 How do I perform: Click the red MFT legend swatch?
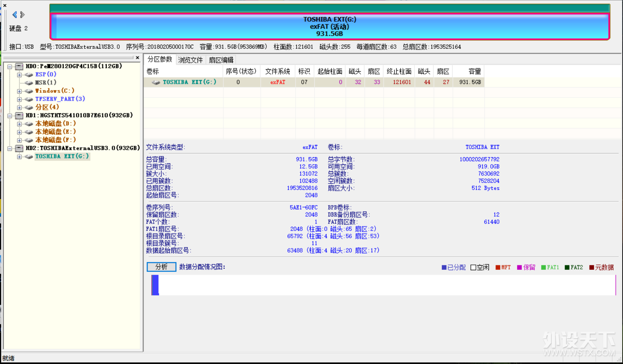click(x=498, y=267)
